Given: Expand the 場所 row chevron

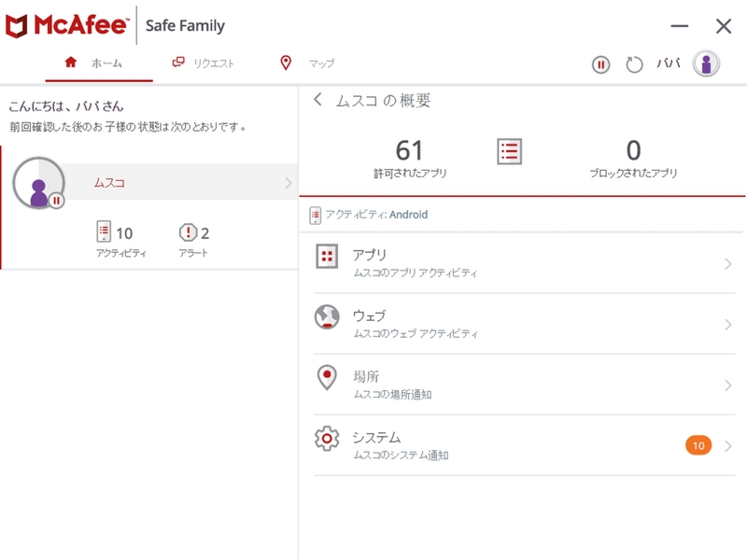Looking at the screenshot, I should coord(727,385).
